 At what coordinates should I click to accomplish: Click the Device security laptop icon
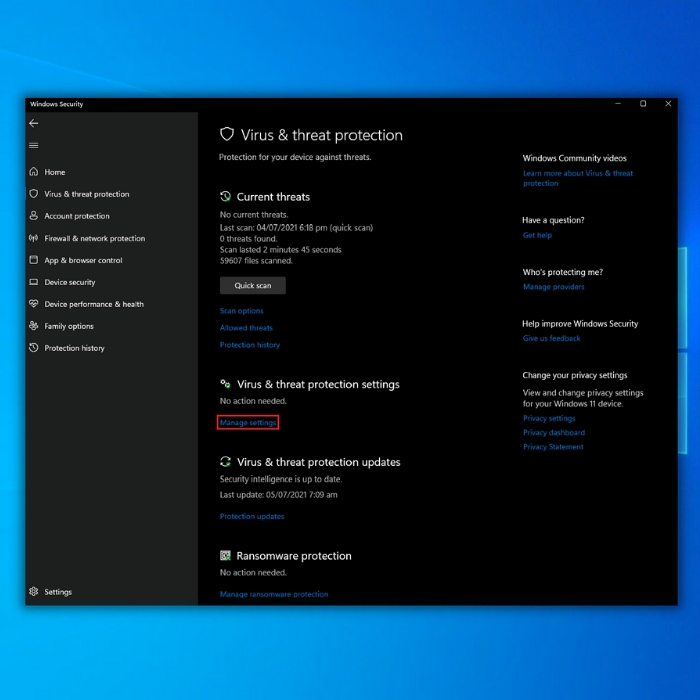click(x=33, y=282)
